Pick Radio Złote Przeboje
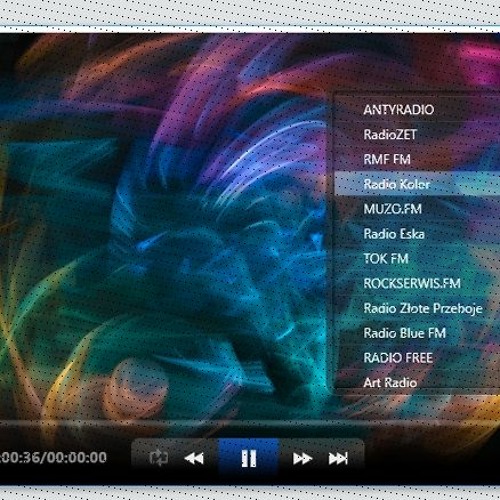Viewport: 500px width, 500px height. click(417, 308)
